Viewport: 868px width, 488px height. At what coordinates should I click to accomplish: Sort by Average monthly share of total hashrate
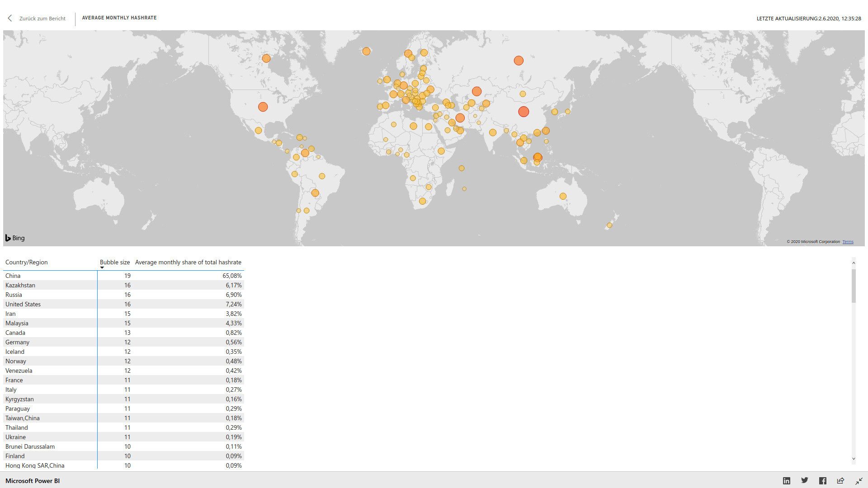coord(188,262)
